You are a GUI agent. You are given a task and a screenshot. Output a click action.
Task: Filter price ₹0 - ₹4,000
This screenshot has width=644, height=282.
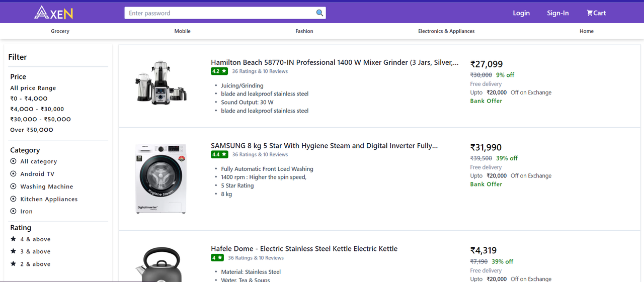click(29, 99)
